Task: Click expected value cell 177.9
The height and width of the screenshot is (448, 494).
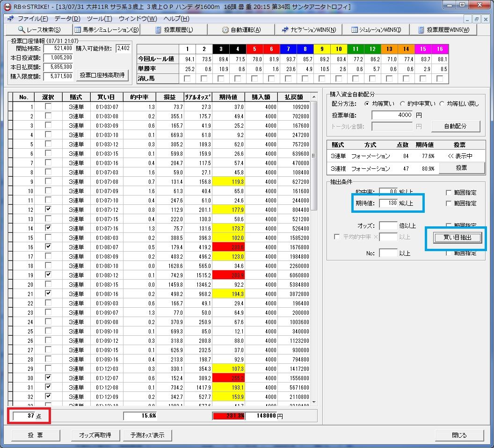Action: (x=228, y=210)
